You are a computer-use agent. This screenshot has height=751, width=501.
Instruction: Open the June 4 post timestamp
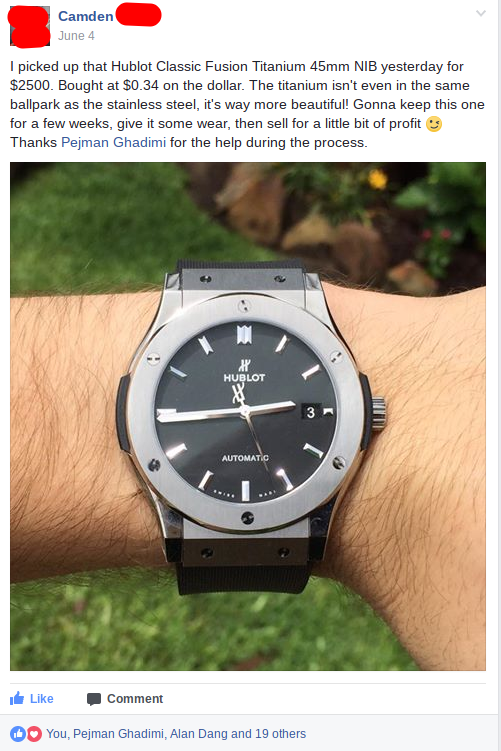pos(76,36)
